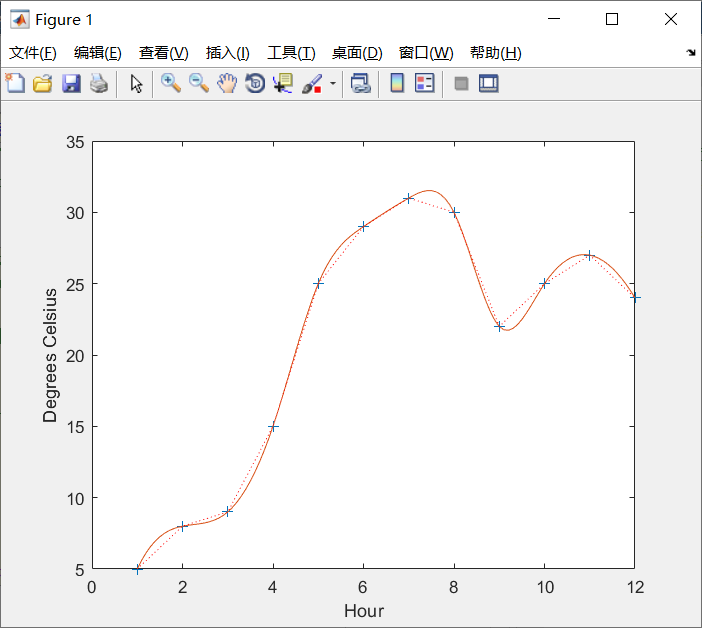
Task: Select the Pan hand tool
Action: (x=227, y=83)
